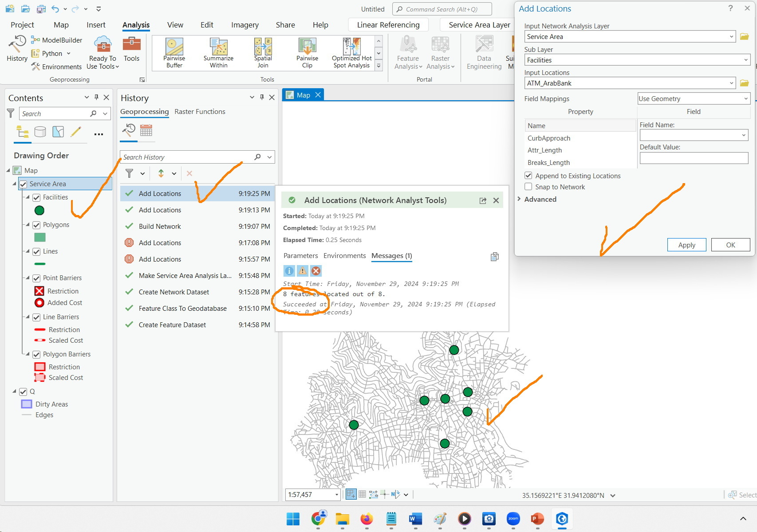Open the Summarize Within tool
The width and height of the screenshot is (757, 532).
tap(218, 52)
